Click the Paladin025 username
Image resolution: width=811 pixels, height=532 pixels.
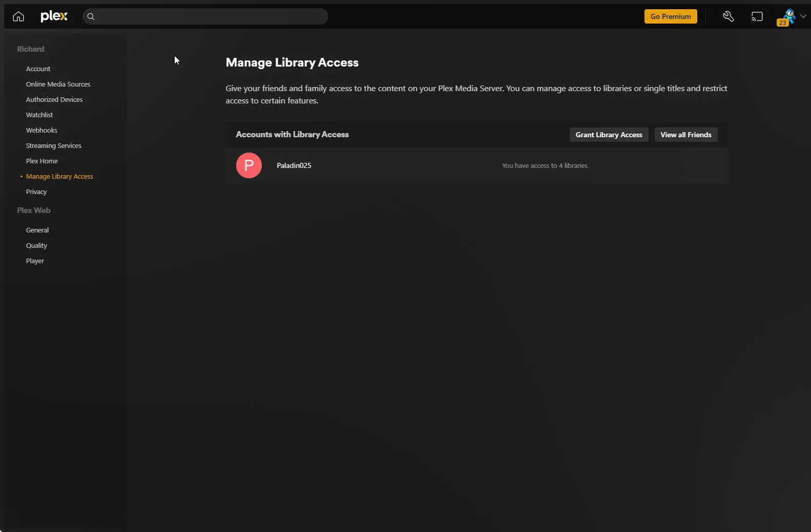click(x=294, y=165)
